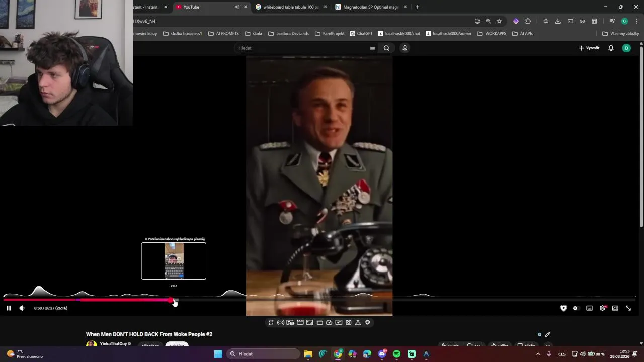Start voice search with microphone icon

pyautogui.click(x=405, y=48)
